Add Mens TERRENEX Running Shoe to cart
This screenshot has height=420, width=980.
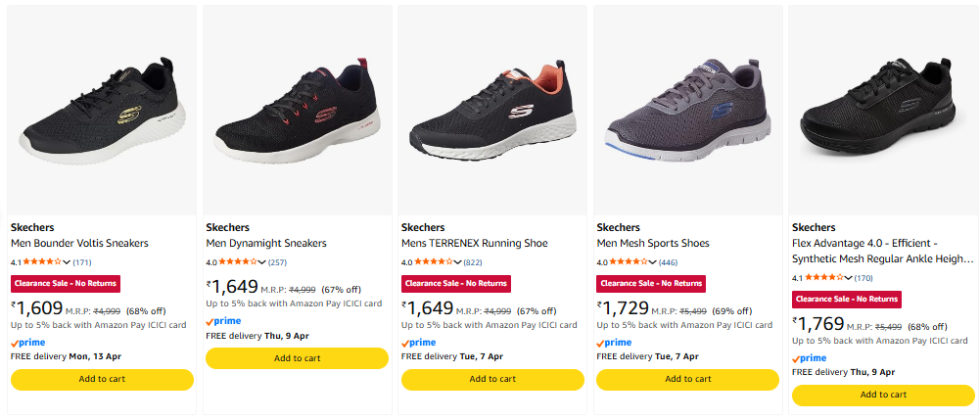(x=492, y=379)
